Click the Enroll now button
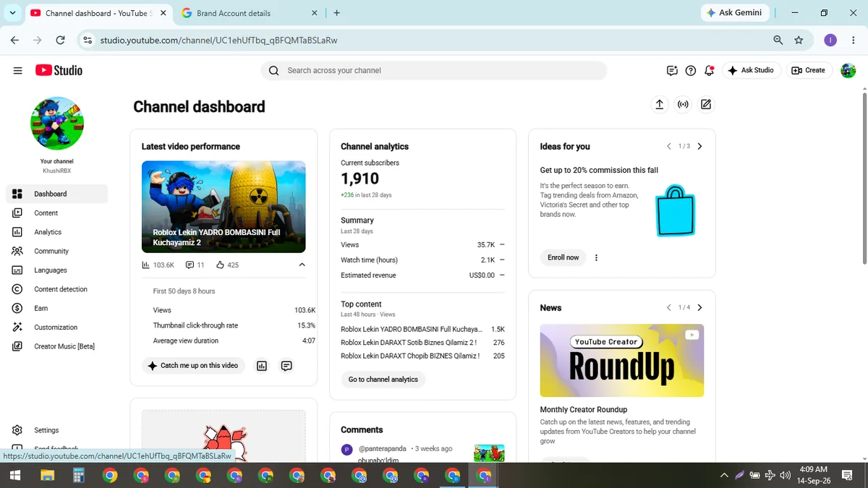This screenshot has width=868, height=488. click(x=563, y=257)
